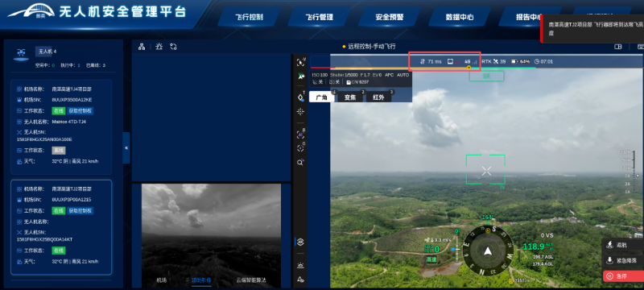Click the pin point icon labeled T
Screen dimensions: 644x290
click(x=300, y=97)
